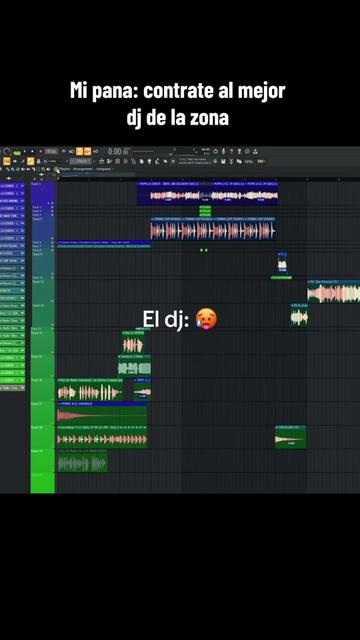
Task: Click the save disk icon in right toolbar
Action: [x=223, y=162]
